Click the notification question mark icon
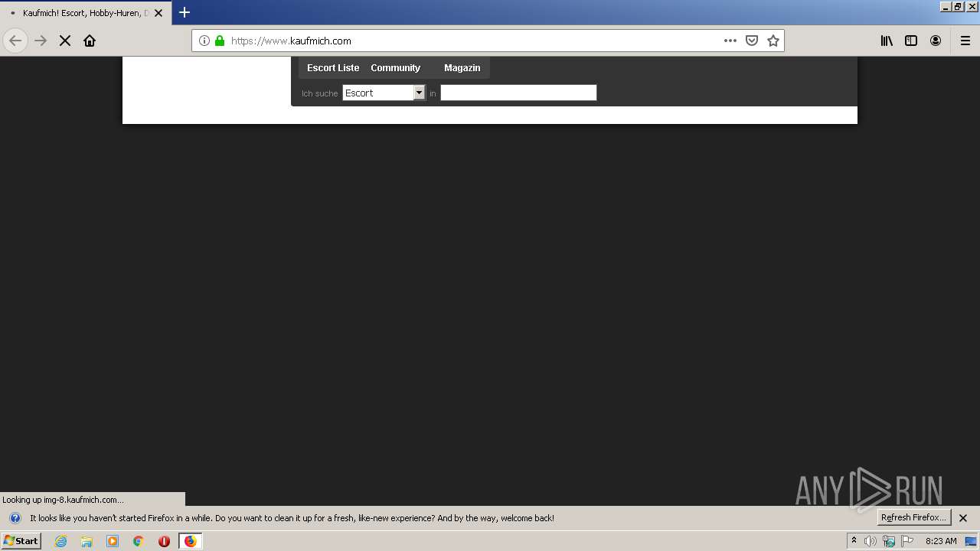The width and height of the screenshot is (980, 551). point(15,518)
